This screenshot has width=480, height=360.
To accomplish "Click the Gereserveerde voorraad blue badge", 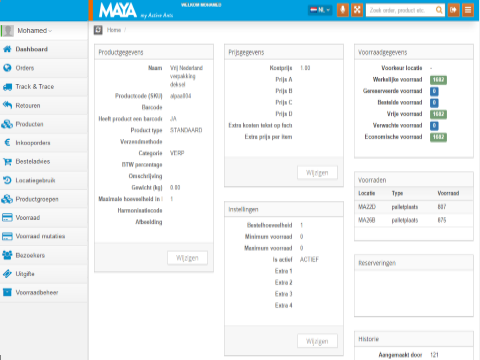I will click(434, 91).
